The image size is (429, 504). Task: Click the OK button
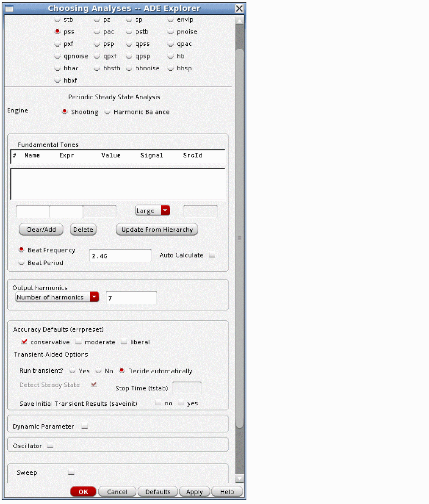coord(83,492)
